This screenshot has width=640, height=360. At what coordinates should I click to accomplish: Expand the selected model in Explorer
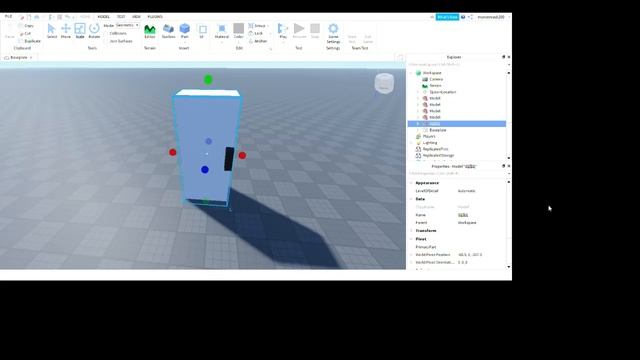pos(418,124)
